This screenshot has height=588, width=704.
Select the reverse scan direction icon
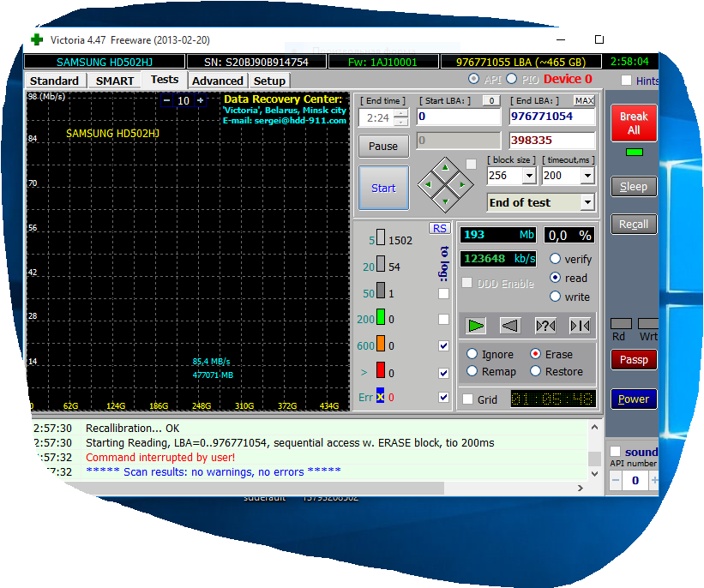tap(509, 325)
